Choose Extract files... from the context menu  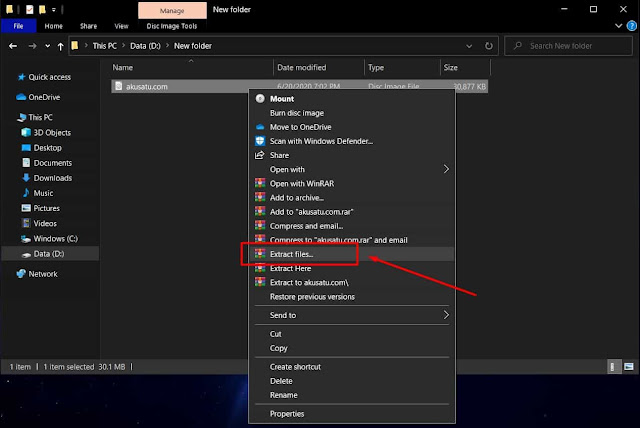[x=351, y=254]
